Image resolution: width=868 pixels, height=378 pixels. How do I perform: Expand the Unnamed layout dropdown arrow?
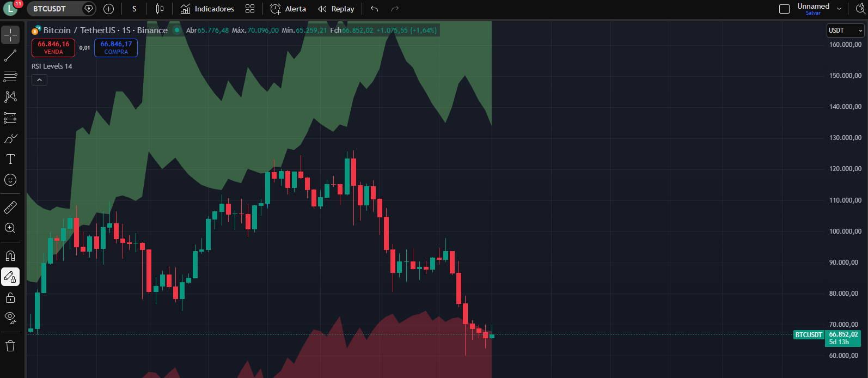(839, 9)
